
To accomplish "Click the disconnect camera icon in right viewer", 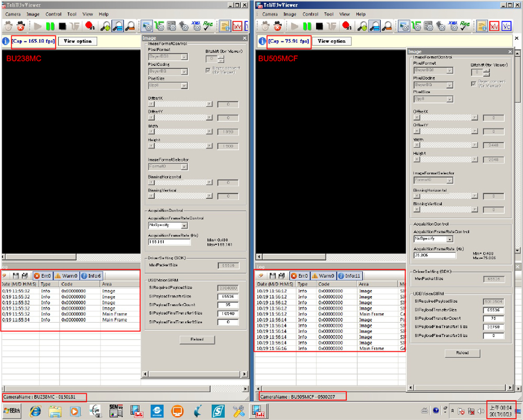I will click(x=277, y=26).
